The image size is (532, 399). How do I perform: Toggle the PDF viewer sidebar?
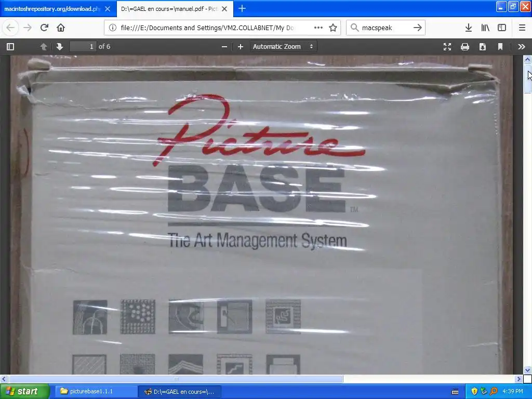pyautogui.click(x=10, y=46)
